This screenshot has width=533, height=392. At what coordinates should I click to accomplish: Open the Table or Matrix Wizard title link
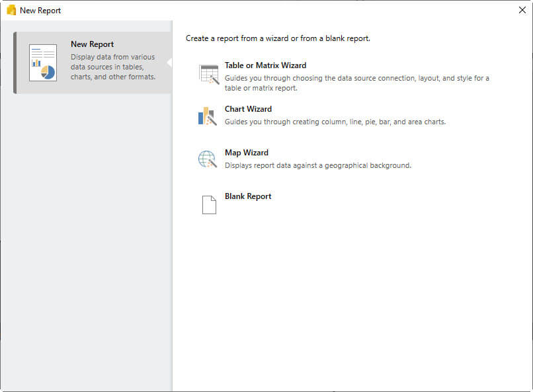point(265,65)
